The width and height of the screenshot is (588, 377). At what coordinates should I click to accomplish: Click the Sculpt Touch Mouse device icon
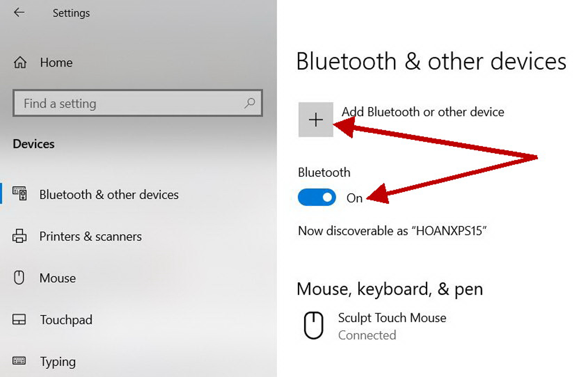point(313,326)
